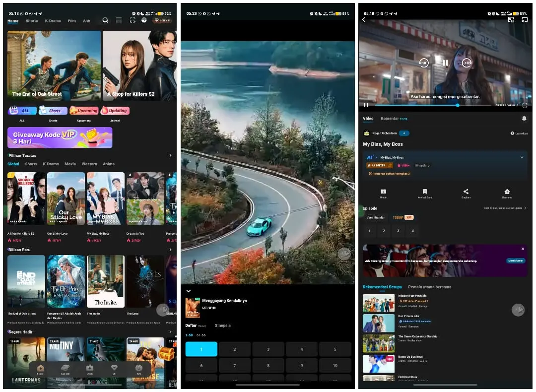This screenshot has height=392, width=536.
Task: Tap the Bersama watch-together house icon
Action: pyautogui.click(x=507, y=192)
